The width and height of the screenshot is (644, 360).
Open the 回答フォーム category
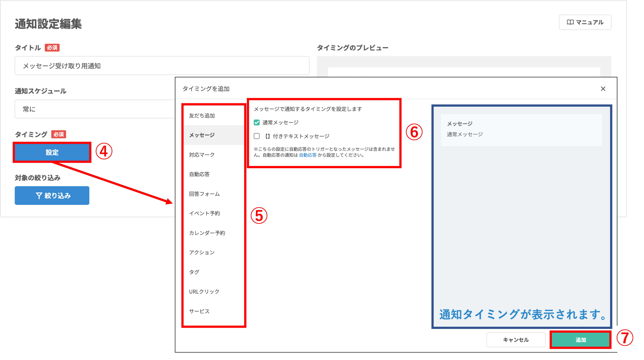204,194
